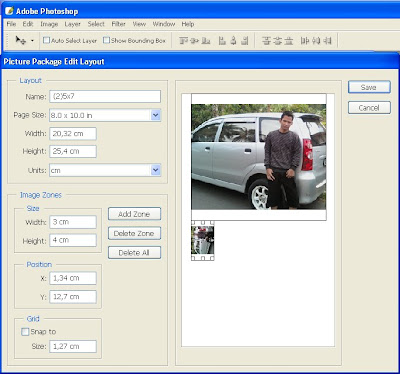Select the large car photo zone in preview
The height and width of the screenshot is (374, 400).
tap(259, 157)
